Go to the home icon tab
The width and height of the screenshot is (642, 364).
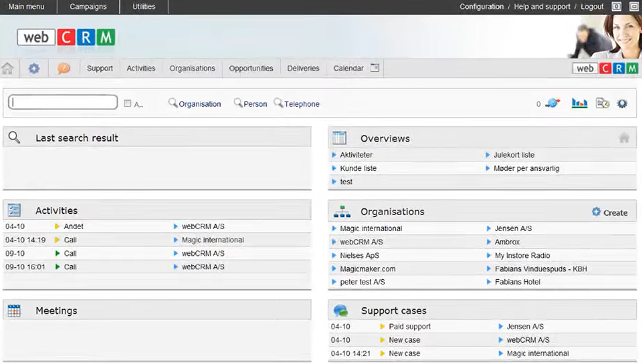(7, 68)
